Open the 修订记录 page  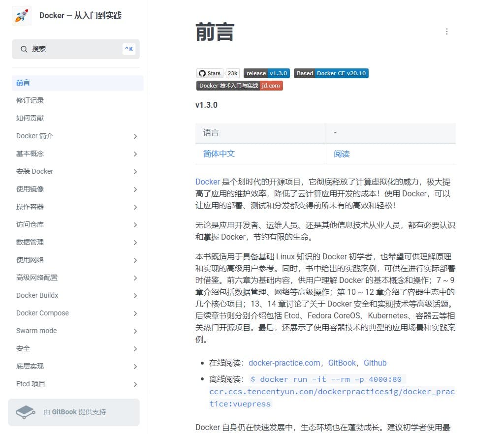[30, 100]
